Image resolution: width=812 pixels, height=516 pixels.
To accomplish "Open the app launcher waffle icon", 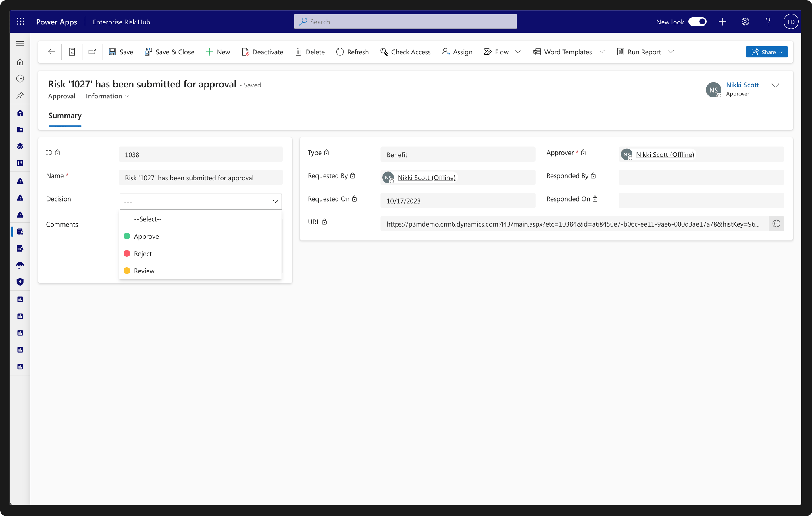I will 21,22.
